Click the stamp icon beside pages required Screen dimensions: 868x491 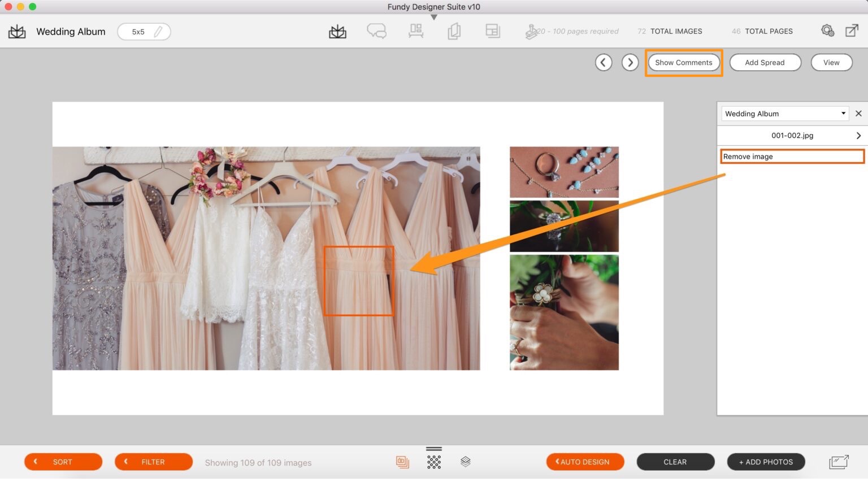[531, 32]
